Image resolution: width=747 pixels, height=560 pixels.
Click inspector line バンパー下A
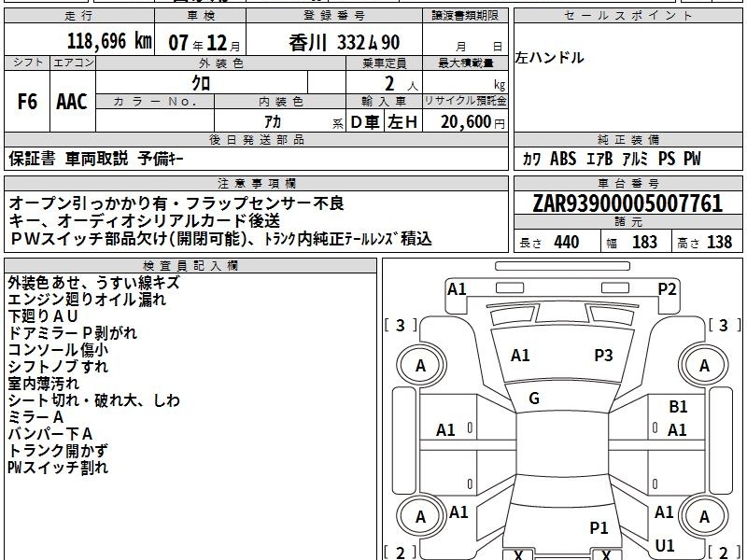(x=50, y=434)
